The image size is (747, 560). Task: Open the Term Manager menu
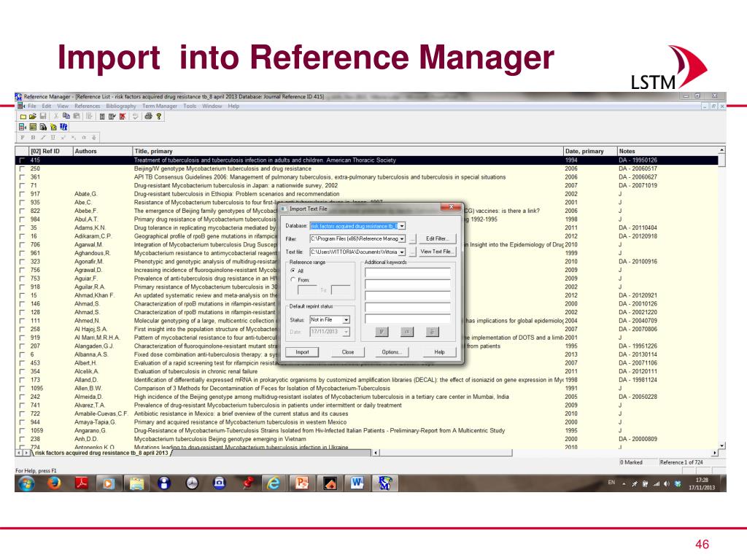click(x=160, y=106)
